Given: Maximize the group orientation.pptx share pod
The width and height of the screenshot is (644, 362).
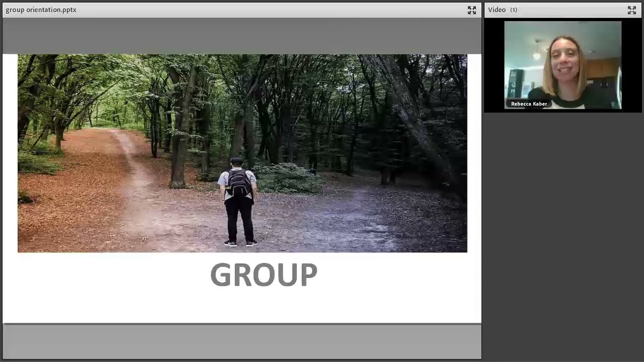Looking at the screenshot, I should (471, 10).
